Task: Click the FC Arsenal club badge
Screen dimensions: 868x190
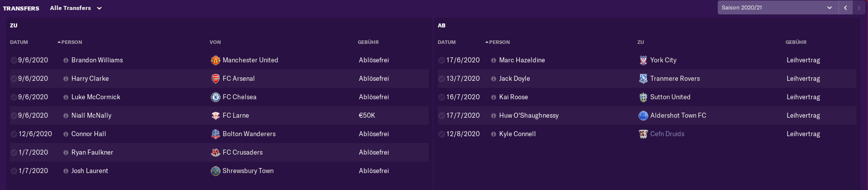Action: coord(216,79)
